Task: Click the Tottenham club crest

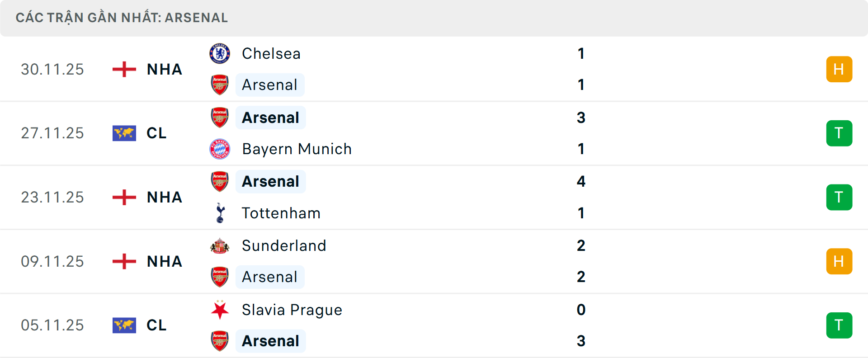Action: [x=220, y=213]
